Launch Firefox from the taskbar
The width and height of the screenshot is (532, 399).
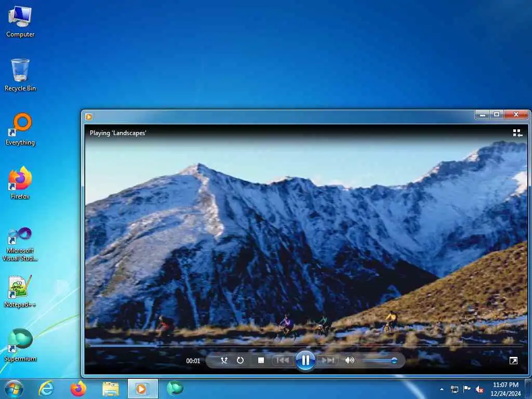78,389
